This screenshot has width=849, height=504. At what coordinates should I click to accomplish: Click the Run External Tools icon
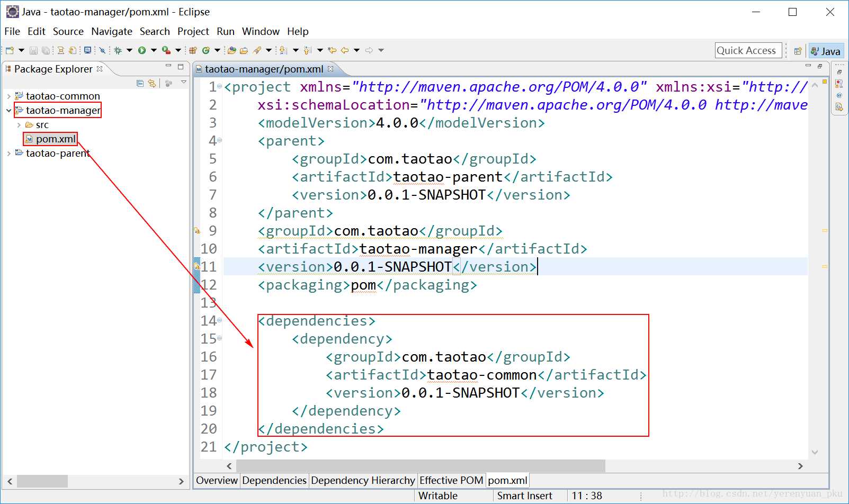pos(166,50)
